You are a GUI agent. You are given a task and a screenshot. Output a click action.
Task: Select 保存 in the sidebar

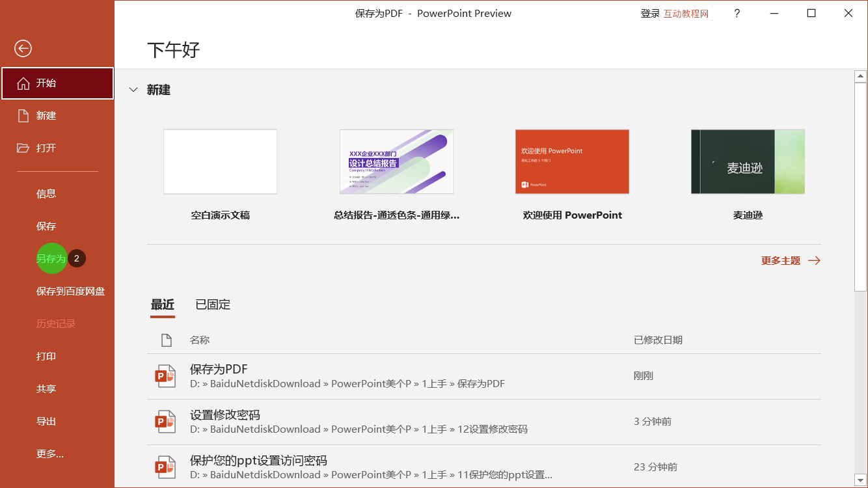coord(46,226)
